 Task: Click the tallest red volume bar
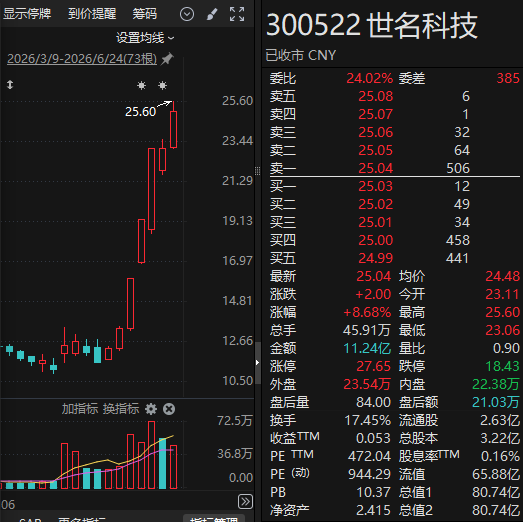tap(151, 455)
